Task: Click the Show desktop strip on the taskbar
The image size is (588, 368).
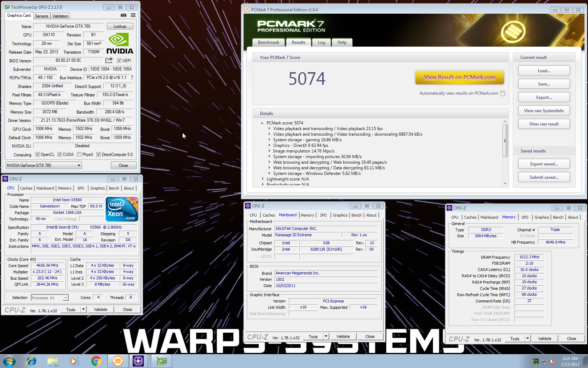Action: tap(586, 361)
